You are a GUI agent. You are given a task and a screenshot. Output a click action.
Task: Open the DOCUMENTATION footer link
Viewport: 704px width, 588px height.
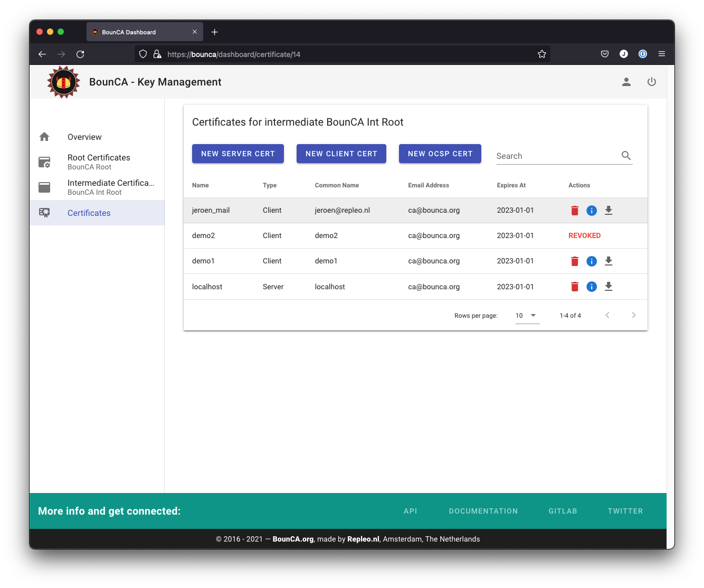tap(483, 511)
